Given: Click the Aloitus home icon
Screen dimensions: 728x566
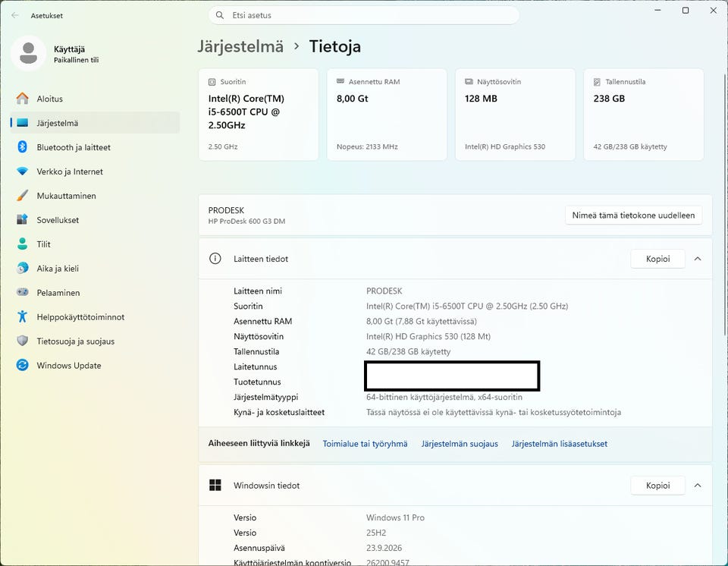Looking at the screenshot, I should tap(22, 99).
